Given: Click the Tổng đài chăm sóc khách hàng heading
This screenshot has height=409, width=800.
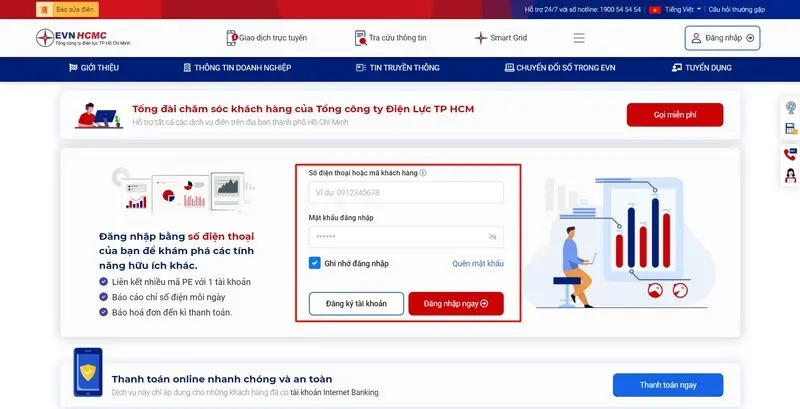Looking at the screenshot, I should pos(303,109).
